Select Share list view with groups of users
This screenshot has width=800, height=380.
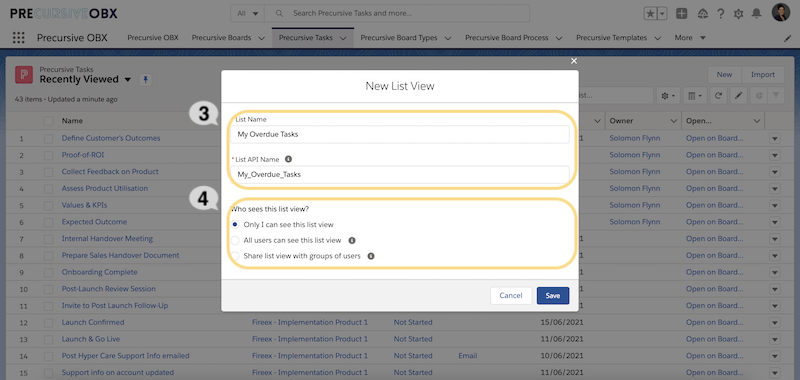[x=235, y=256]
